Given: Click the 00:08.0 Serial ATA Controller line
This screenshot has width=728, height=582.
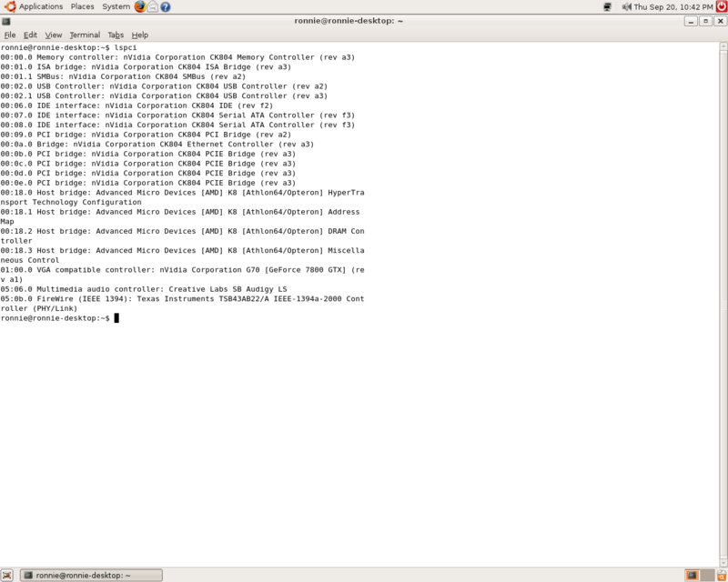Looking at the screenshot, I should 177,125.
